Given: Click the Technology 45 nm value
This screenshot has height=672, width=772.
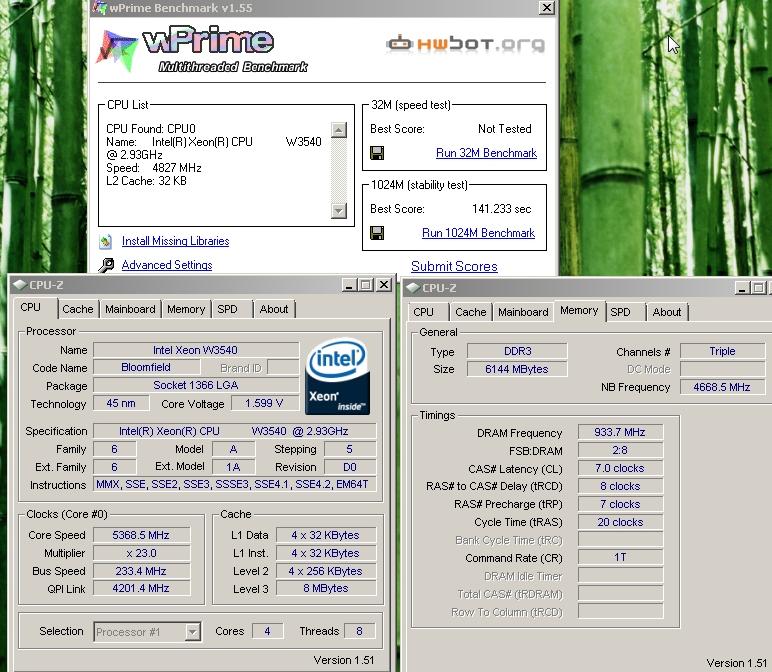Looking at the screenshot, I should (121, 403).
